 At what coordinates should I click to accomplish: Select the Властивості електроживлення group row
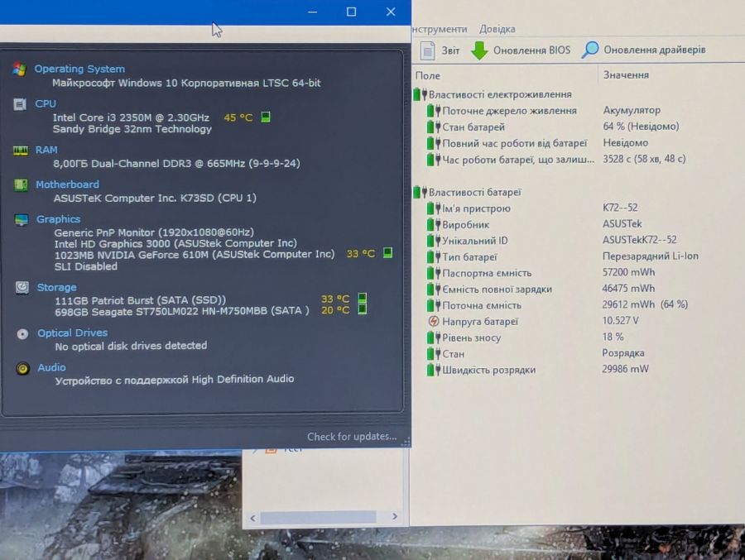pos(493,94)
